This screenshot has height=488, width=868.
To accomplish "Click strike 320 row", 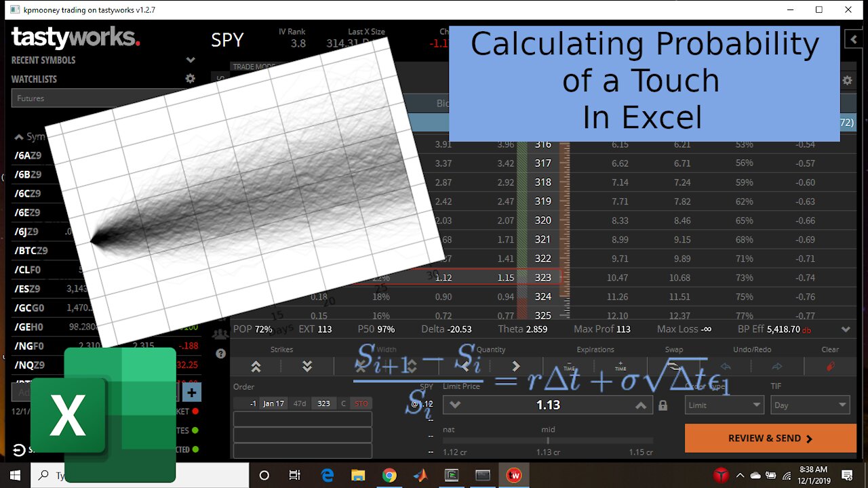I will (x=542, y=220).
